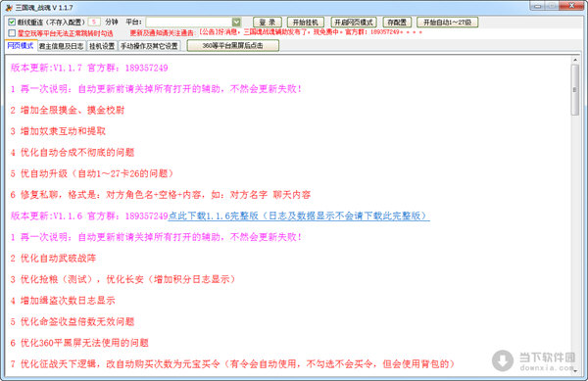
Task: Enable the 星空玩等平台无法正常跳转时勾选 checkbox
Action: coord(12,33)
